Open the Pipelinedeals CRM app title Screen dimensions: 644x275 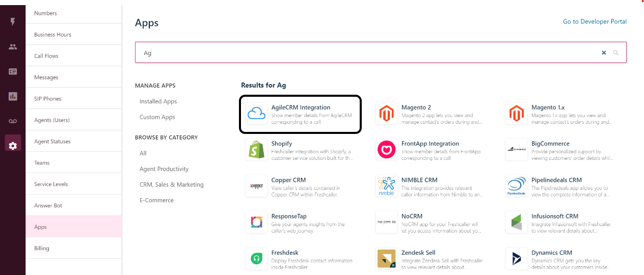(x=556, y=180)
